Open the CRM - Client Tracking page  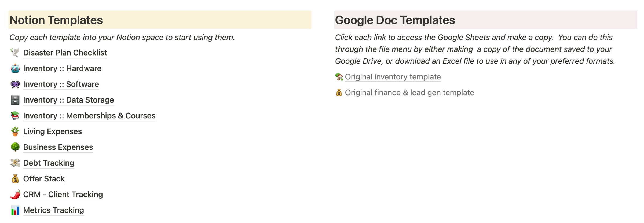(63, 195)
